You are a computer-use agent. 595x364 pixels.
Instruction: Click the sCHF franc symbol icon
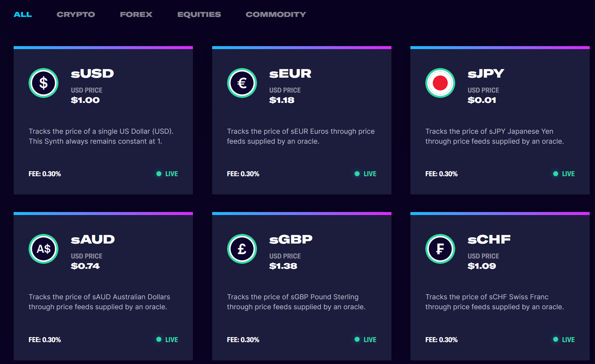pos(440,249)
